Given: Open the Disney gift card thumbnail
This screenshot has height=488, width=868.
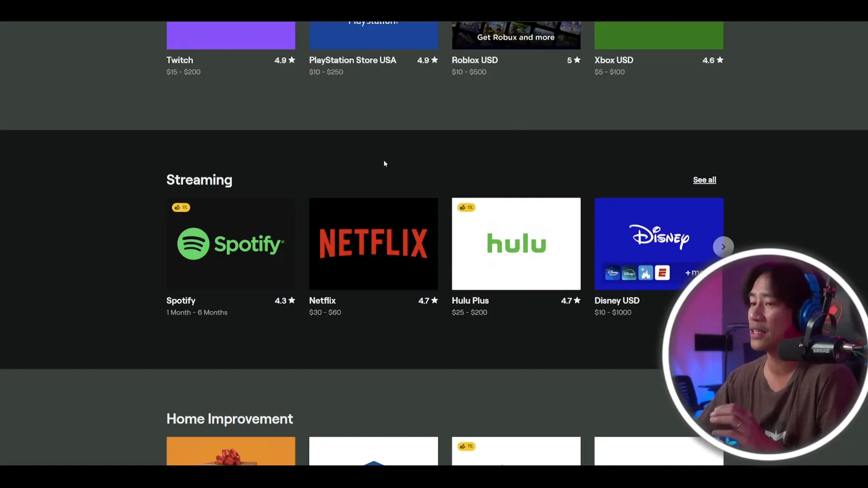Looking at the screenshot, I should (x=659, y=244).
